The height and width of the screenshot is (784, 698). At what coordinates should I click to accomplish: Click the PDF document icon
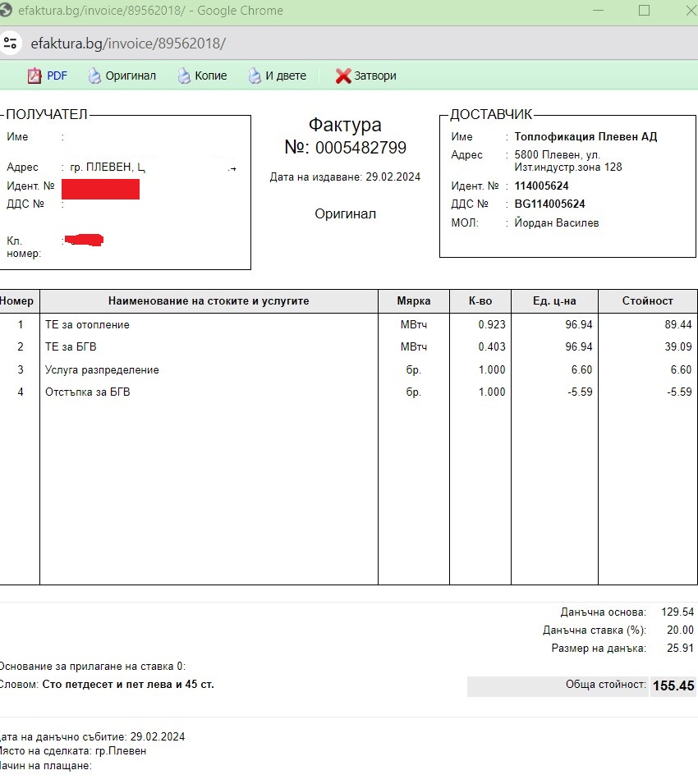[34, 76]
